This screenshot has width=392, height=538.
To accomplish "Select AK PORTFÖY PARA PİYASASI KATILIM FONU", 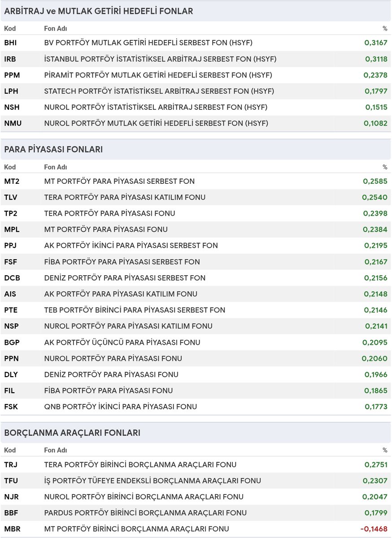I will pos(121,295).
